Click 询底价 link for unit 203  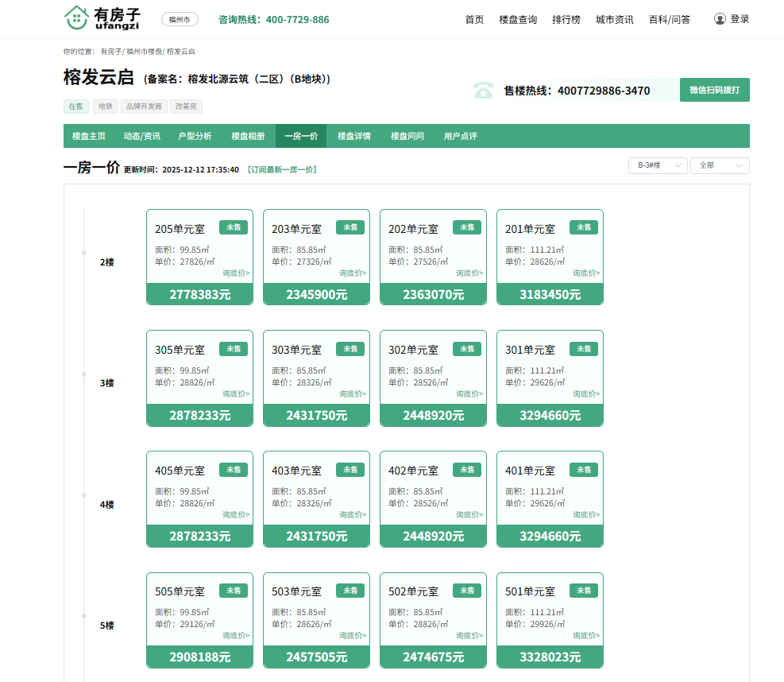click(x=353, y=273)
